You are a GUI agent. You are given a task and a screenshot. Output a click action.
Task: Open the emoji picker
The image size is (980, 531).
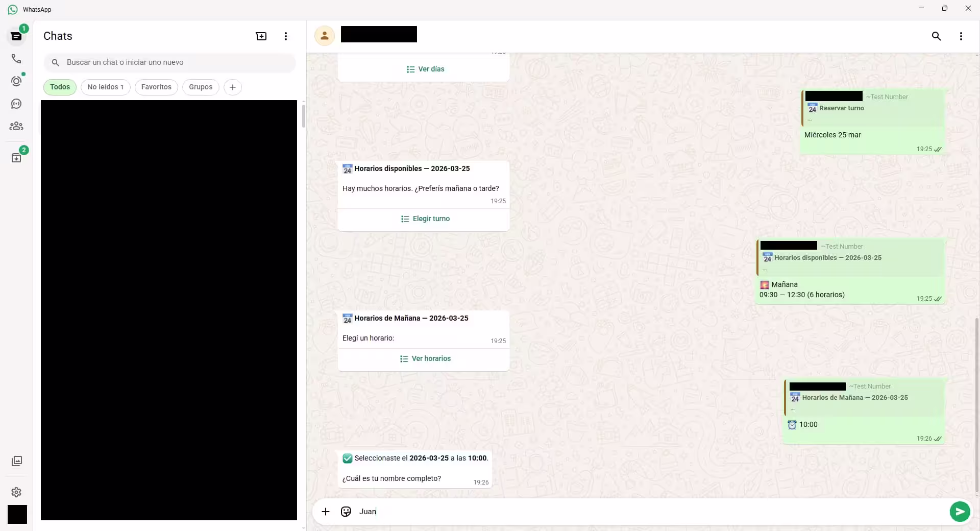[x=346, y=512]
